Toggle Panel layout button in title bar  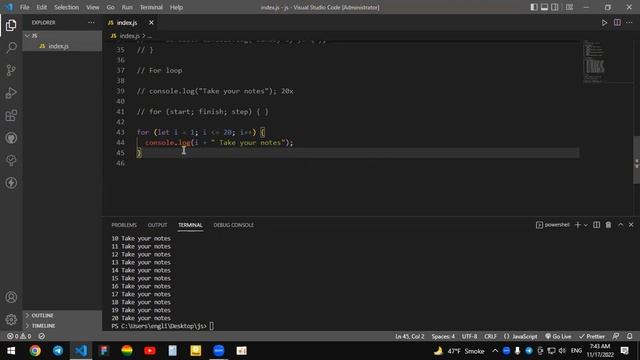(544, 7)
